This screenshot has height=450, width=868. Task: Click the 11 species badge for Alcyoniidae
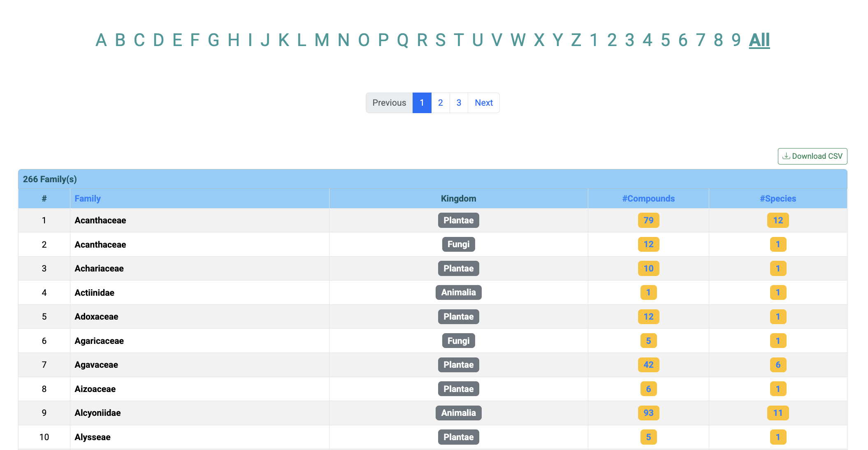click(777, 413)
